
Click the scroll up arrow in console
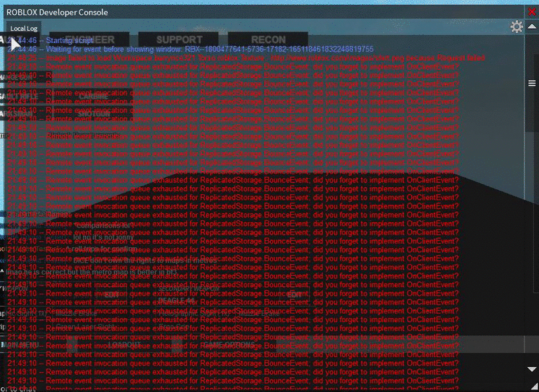pos(532,26)
